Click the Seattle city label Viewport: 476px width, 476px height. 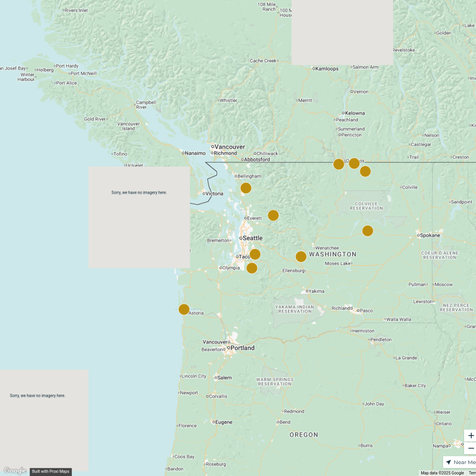click(252, 238)
